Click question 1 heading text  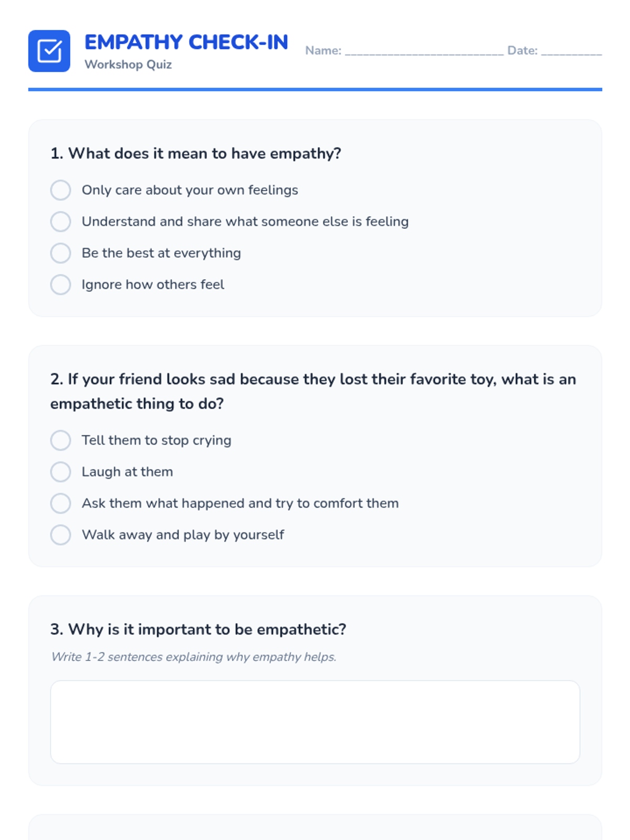(196, 153)
